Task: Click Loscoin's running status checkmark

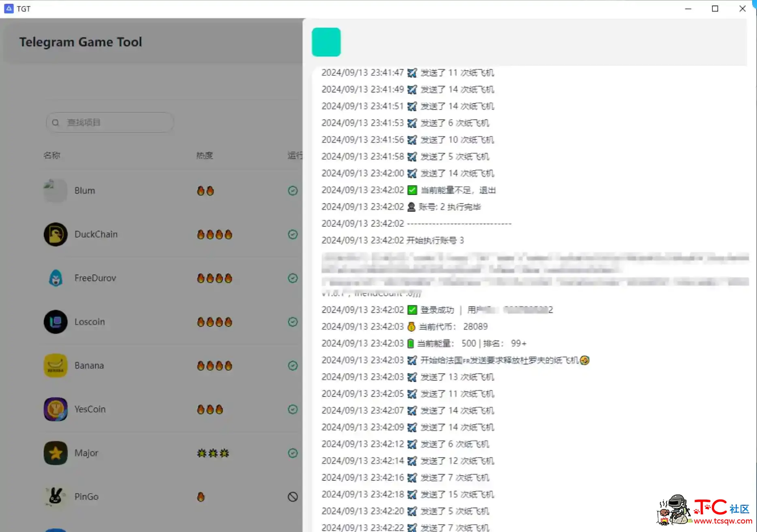Action: coord(293,322)
